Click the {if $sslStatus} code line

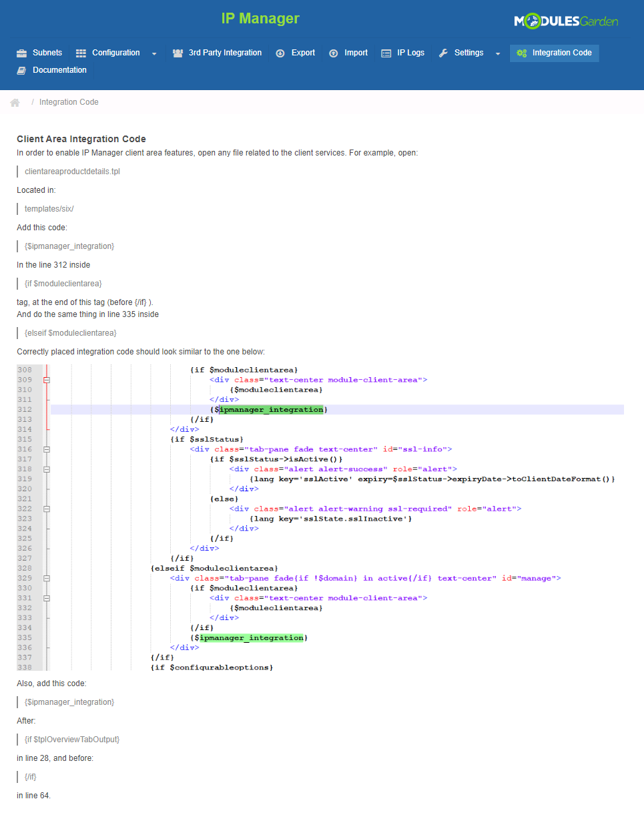(x=207, y=439)
